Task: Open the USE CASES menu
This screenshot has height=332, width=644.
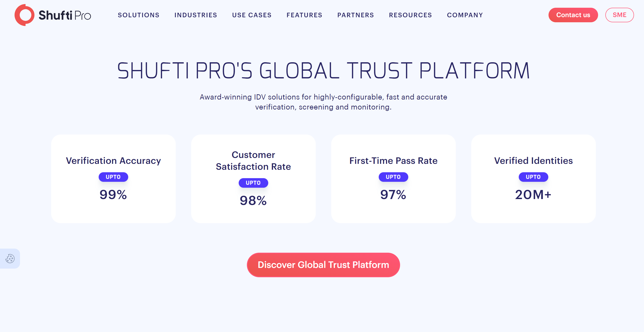Action: tap(252, 15)
